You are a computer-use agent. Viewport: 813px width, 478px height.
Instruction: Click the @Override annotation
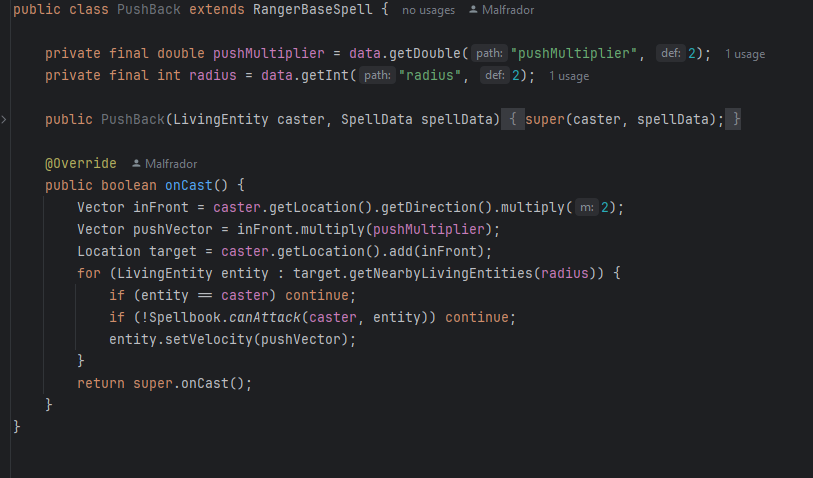pyautogui.click(x=80, y=163)
